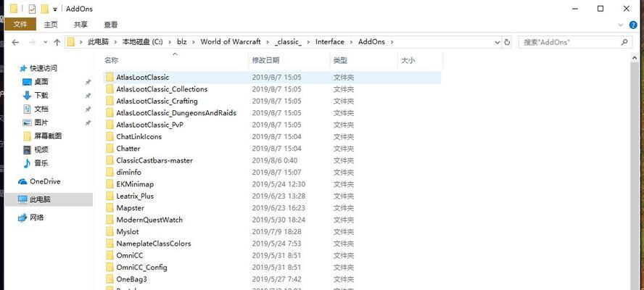
Task: Open recent locations dropdown arrow
Action: [x=45, y=42]
